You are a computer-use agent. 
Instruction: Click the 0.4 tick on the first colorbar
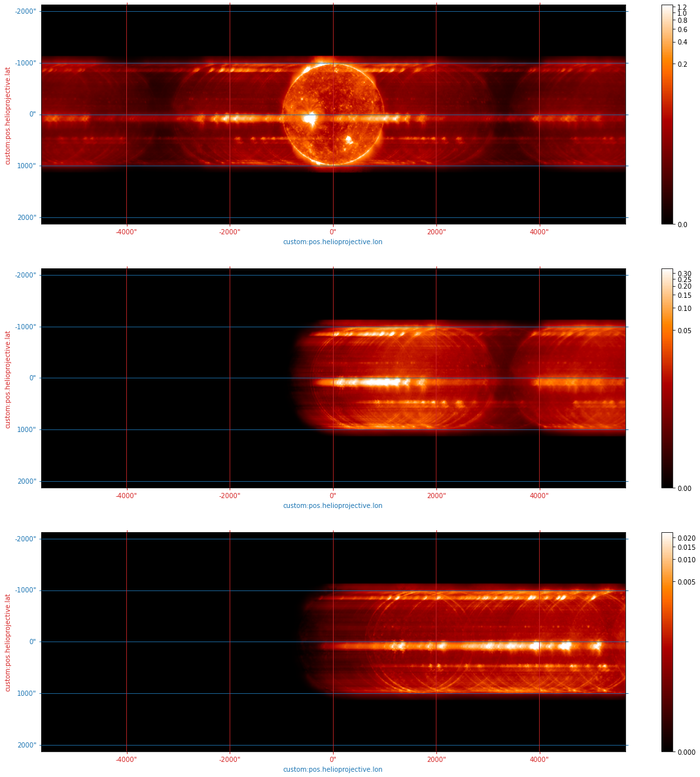682,42
